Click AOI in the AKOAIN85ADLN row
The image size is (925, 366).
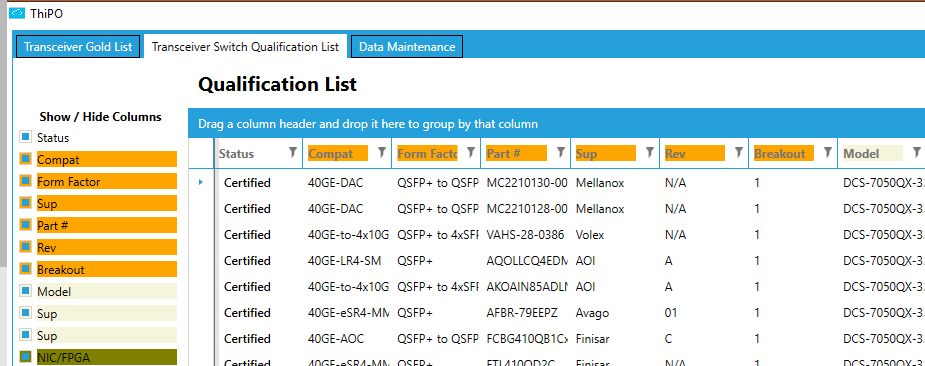[x=585, y=287]
